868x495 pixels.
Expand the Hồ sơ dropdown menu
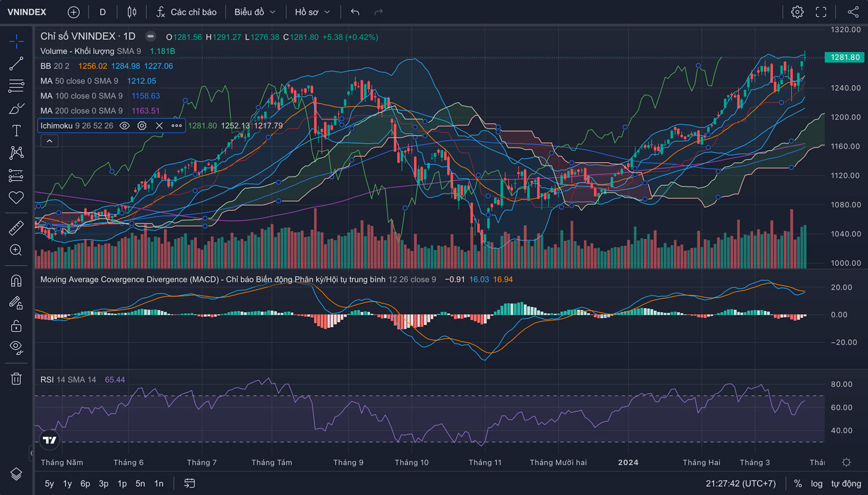pyautogui.click(x=312, y=12)
